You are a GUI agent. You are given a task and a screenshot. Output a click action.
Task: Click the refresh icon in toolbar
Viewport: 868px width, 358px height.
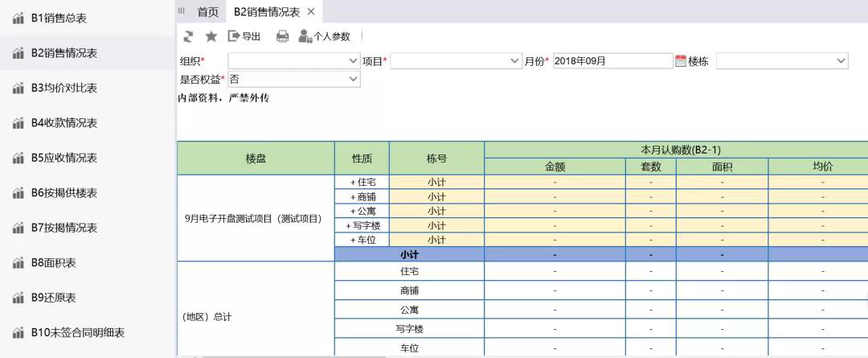pos(189,36)
